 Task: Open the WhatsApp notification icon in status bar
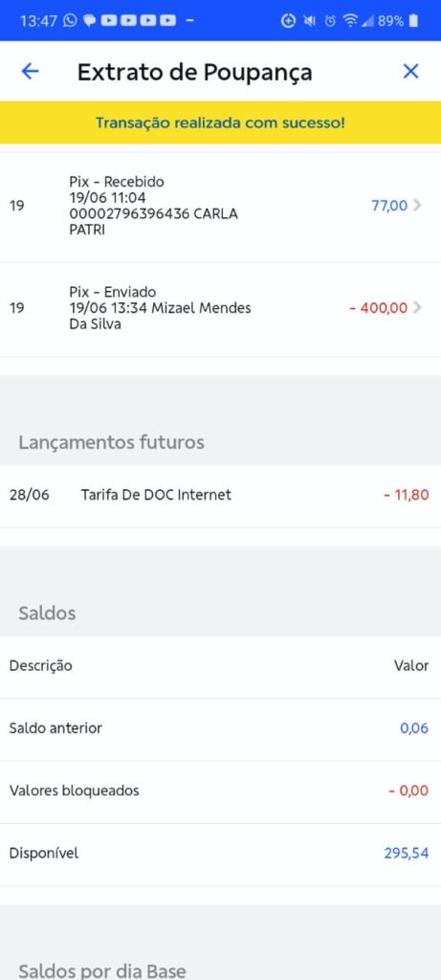coord(70,21)
